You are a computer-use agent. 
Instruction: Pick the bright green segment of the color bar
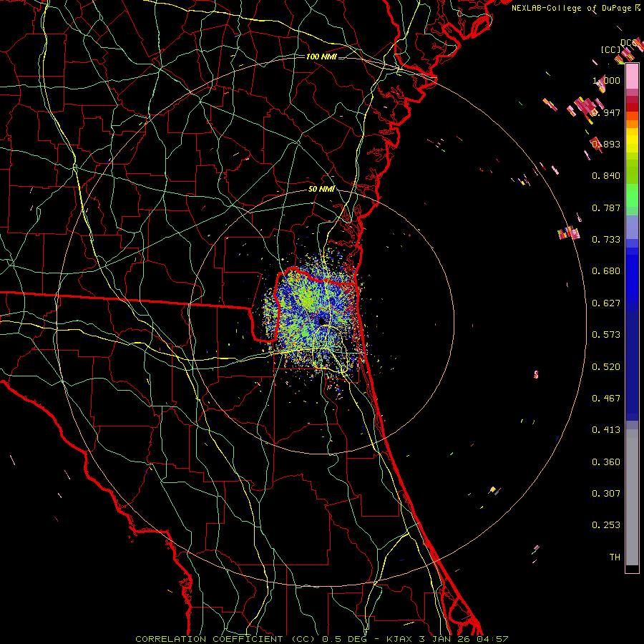(632, 195)
